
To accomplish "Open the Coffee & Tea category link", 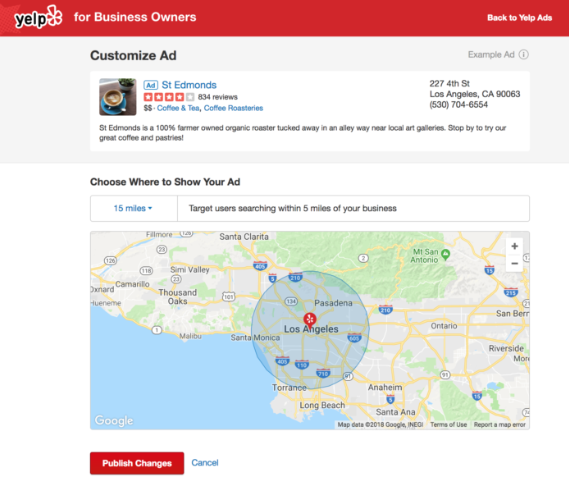I will 178,108.
